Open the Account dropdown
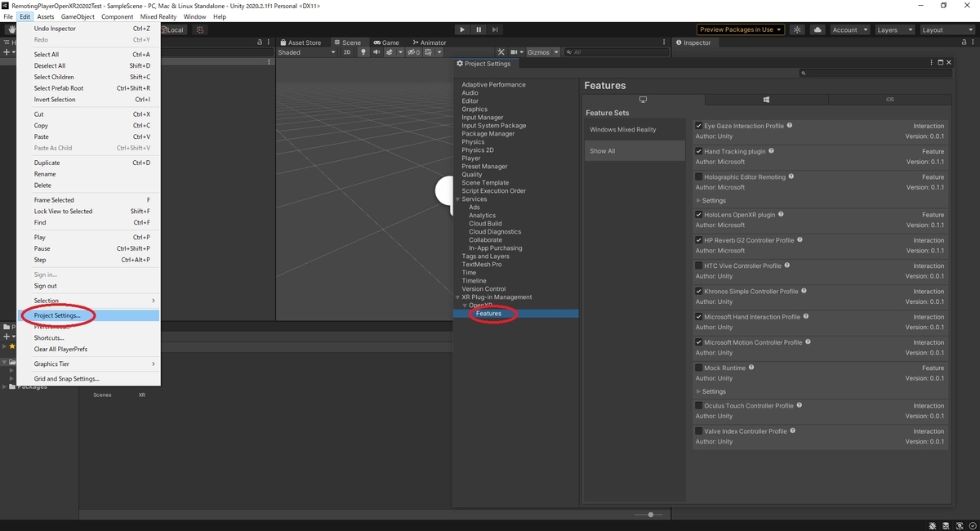980x531 pixels. click(849, 29)
